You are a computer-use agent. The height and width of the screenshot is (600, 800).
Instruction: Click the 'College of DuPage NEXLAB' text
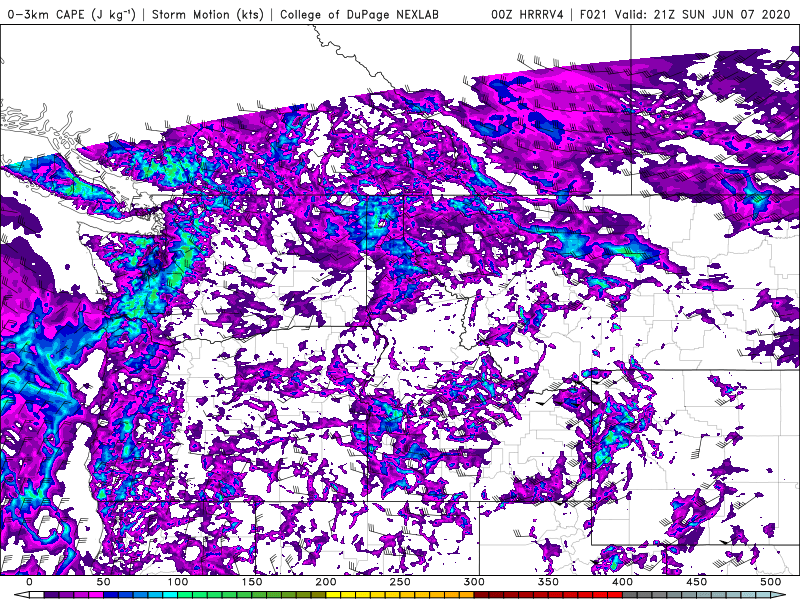click(359, 14)
